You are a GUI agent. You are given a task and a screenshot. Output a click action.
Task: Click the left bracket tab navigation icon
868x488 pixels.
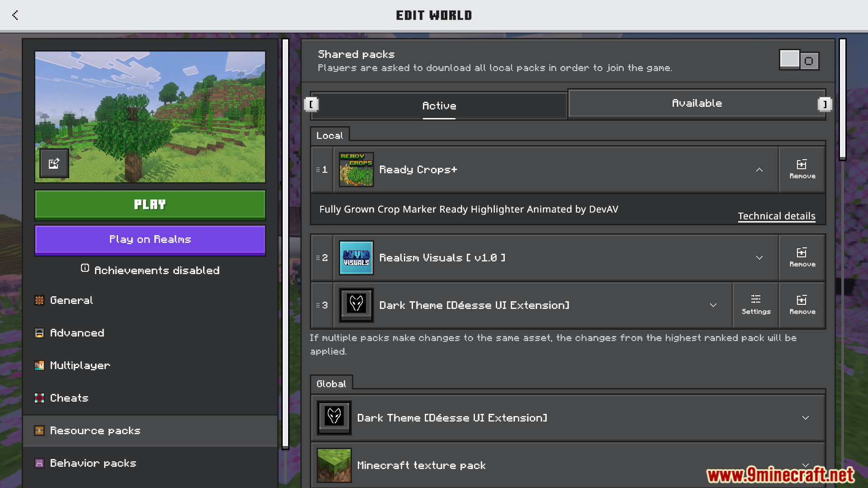click(x=311, y=104)
